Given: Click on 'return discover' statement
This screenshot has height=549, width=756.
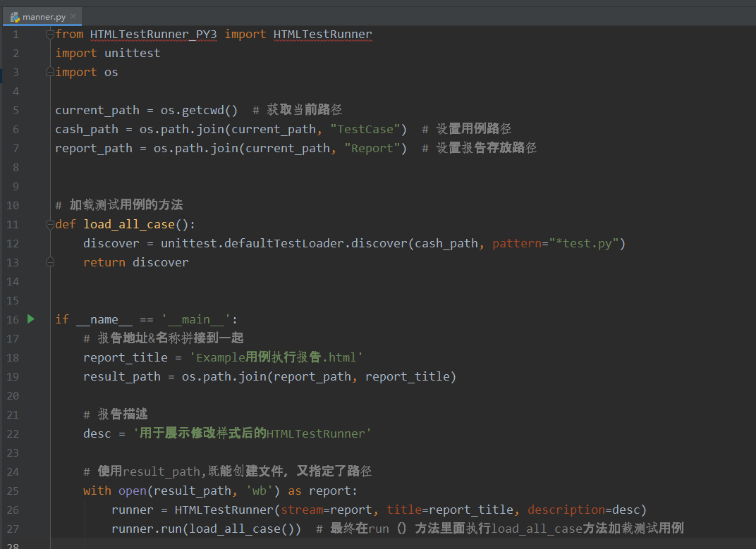Looking at the screenshot, I should tap(136, 262).
